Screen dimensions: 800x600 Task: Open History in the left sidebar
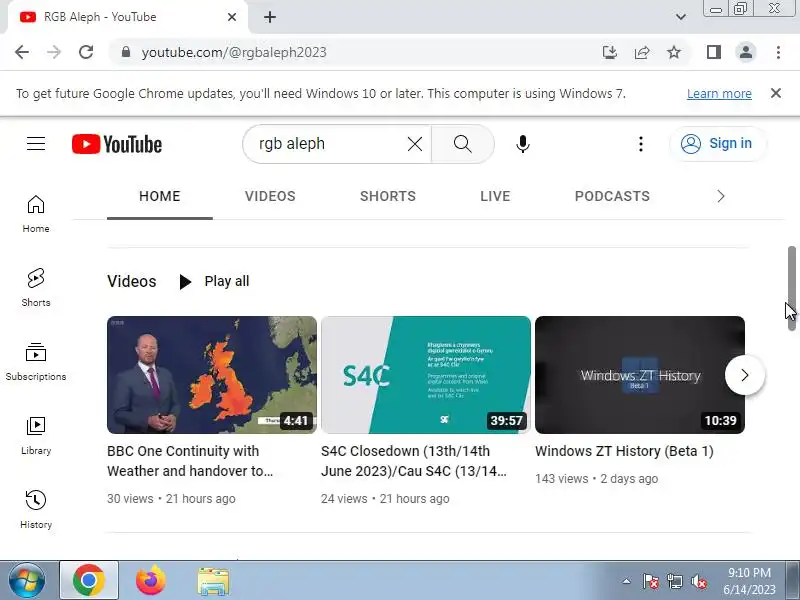click(36, 510)
